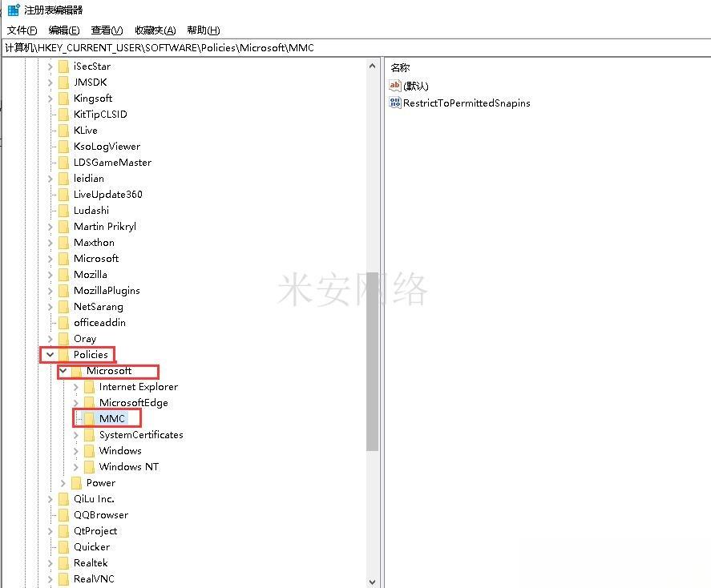Click the registry path address bar
The image size is (711, 588).
coord(357,48)
